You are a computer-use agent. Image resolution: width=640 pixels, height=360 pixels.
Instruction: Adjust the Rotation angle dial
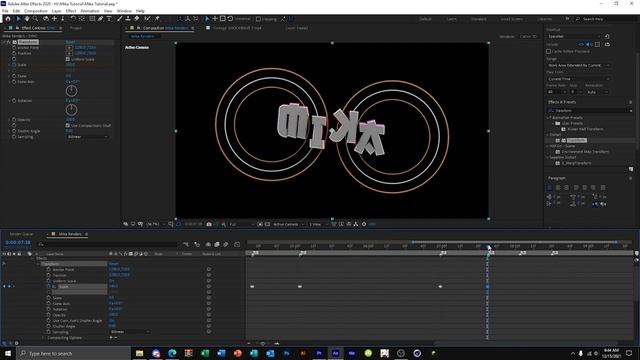pyautogui.click(x=71, y=109)
